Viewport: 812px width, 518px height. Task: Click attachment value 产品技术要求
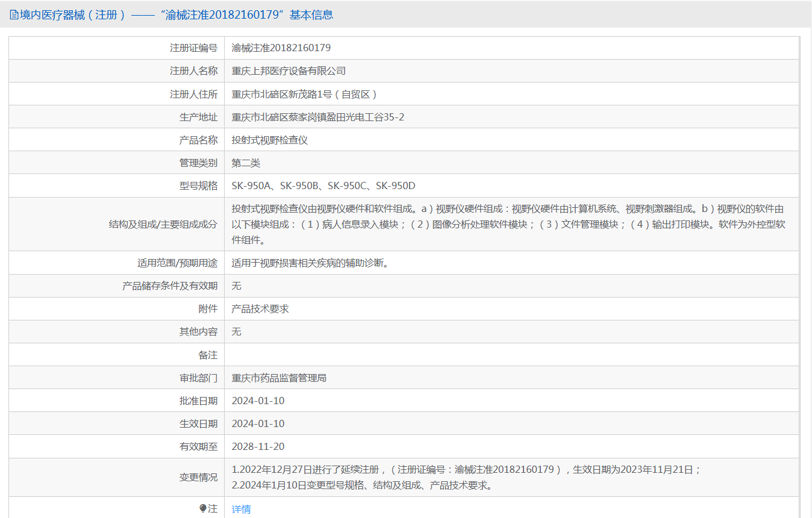(260, 308)
